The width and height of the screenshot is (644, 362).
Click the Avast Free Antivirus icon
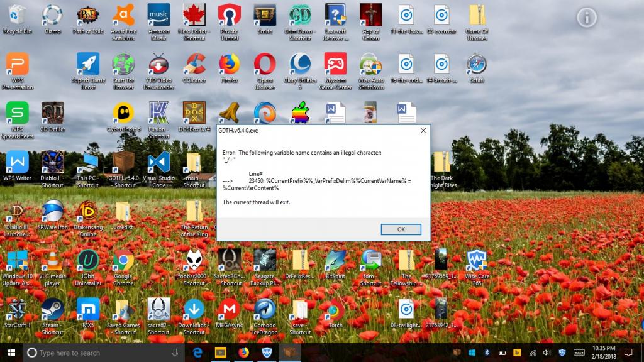(123, 15)
